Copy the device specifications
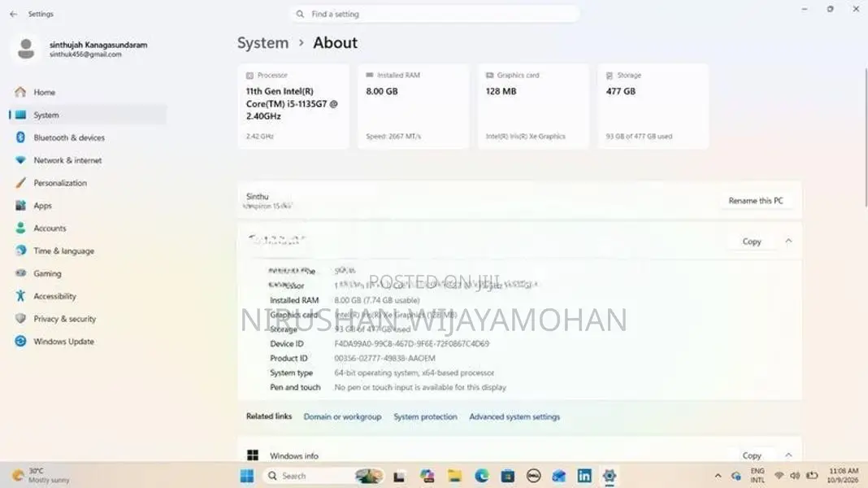The image size is (868, 488). click(x=752, y=242)
